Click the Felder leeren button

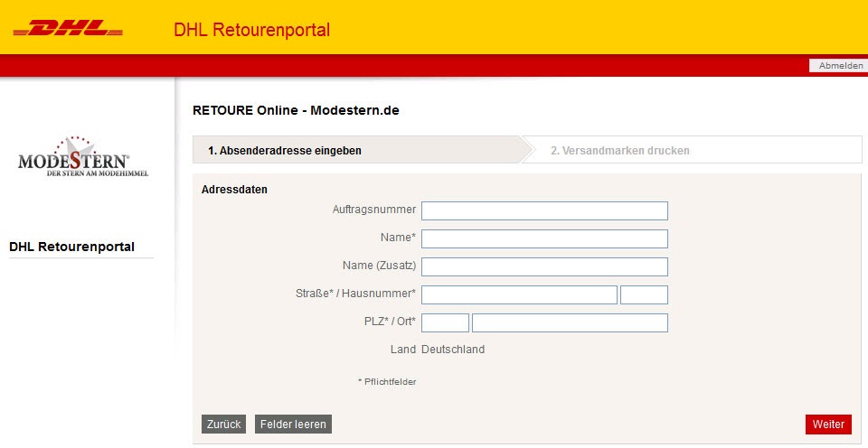[x=293, y=425]
